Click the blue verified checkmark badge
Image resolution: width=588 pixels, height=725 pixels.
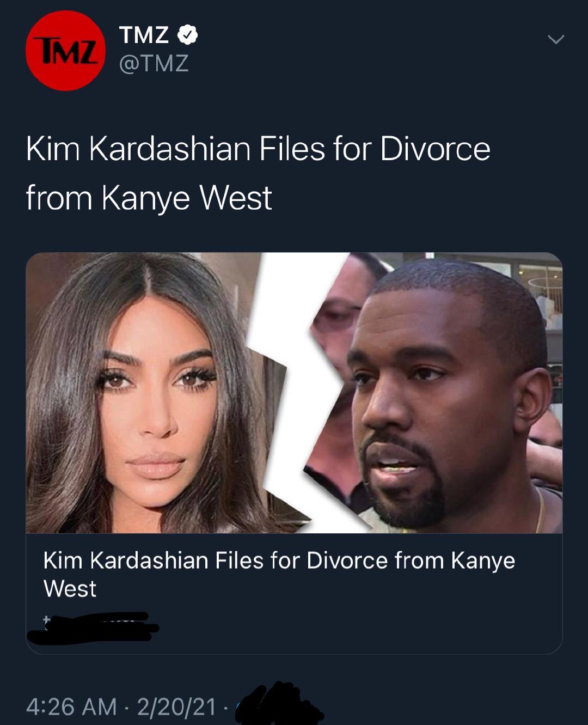point(188,35)
